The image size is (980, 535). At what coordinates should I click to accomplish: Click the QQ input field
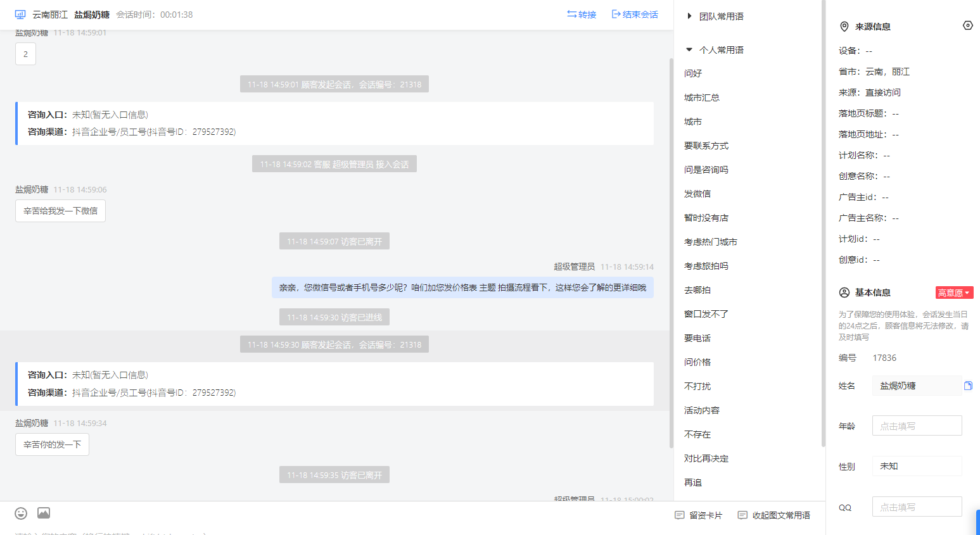pos(917,507)
